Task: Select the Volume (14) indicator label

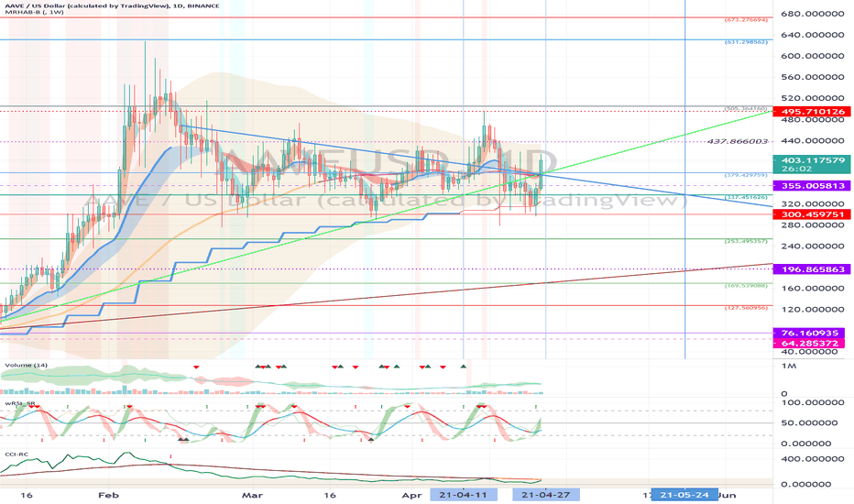Action: [x=27, y=365]
